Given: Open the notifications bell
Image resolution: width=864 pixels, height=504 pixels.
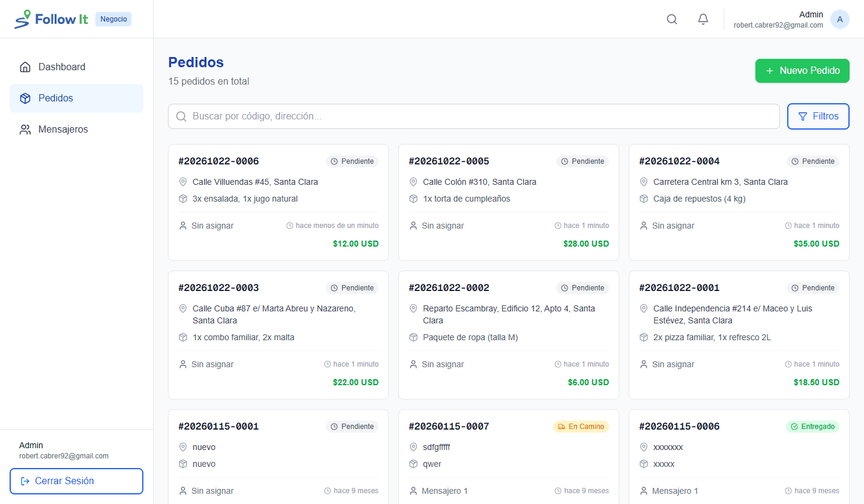Looking at the screenshot, I should click(703, 19).
